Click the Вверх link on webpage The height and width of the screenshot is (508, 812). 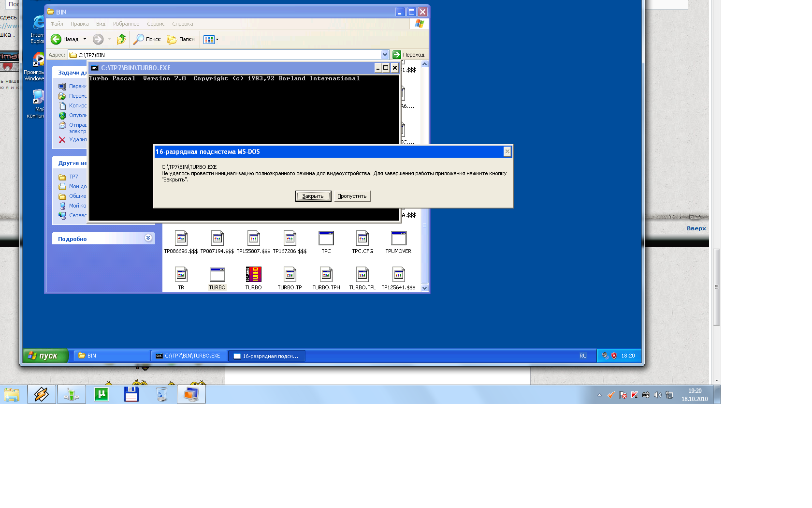pyautogui.click(x=696, y=228)
